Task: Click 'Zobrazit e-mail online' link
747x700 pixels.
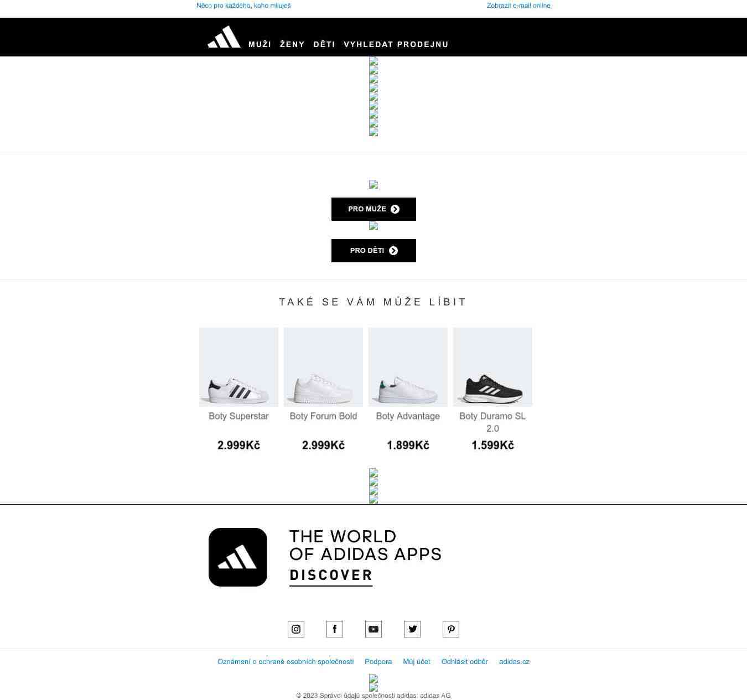Action: (518, 6)
